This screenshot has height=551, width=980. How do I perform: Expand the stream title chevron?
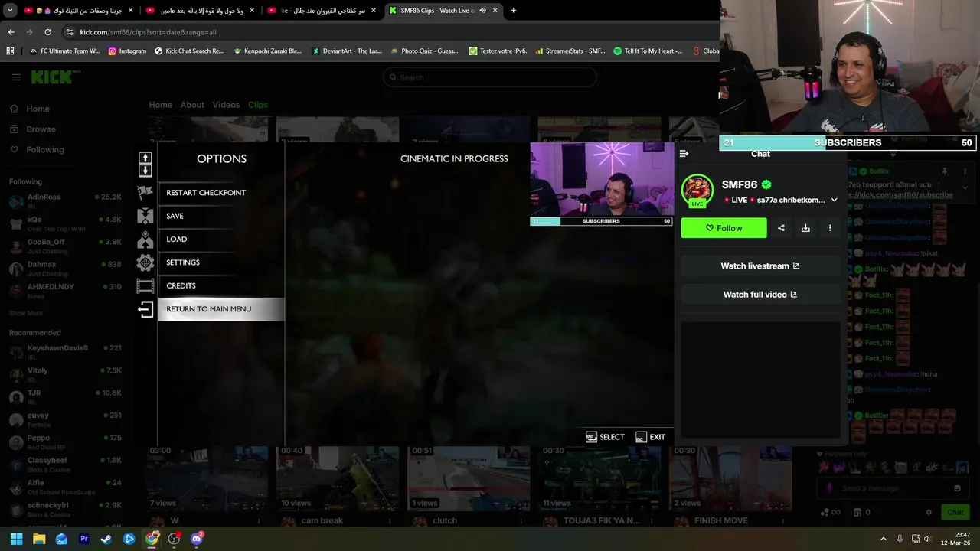(834, 201)
